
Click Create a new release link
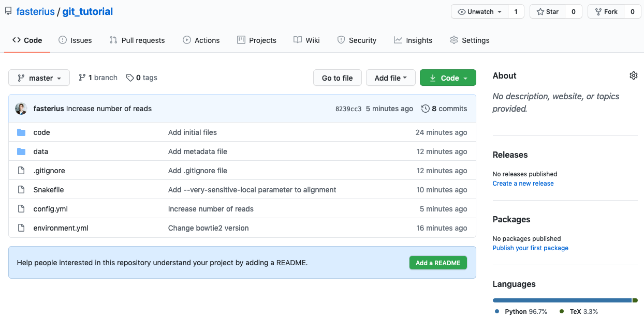(523, 184)
